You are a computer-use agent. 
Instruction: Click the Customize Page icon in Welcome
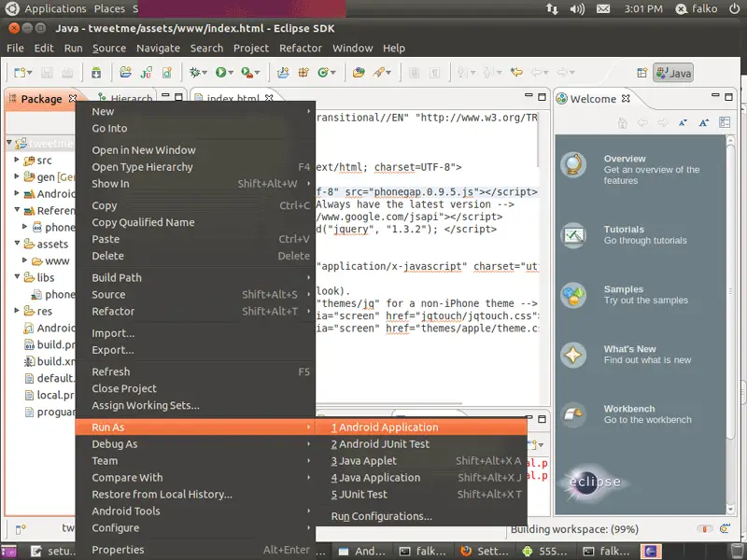pyautogui.click(x=725, y=122)
